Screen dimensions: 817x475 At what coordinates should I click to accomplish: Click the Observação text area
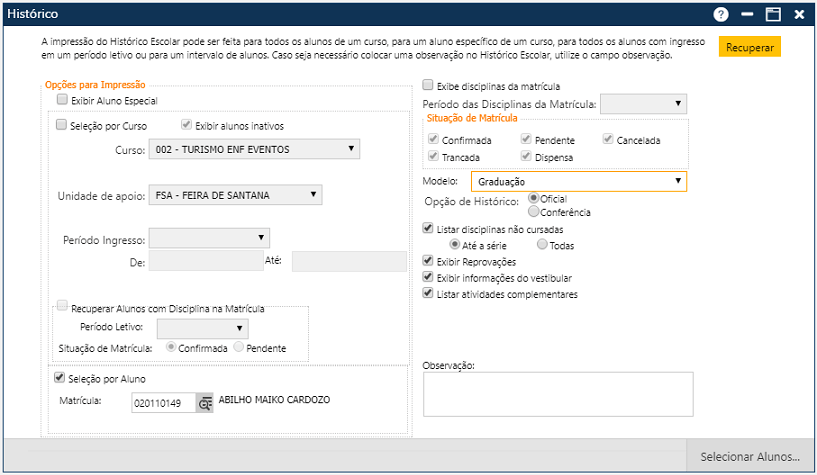(558, 393)
